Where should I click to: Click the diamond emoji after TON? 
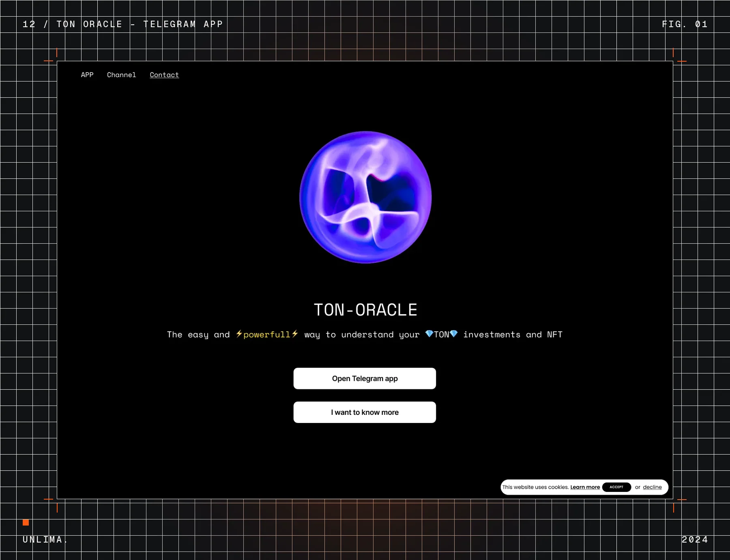pos(454,334)
